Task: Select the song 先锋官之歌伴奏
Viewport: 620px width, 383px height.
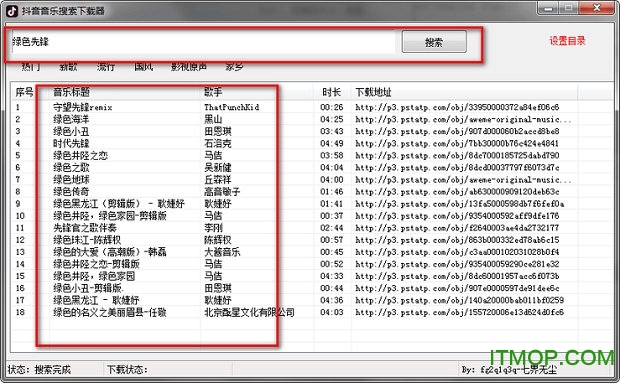Action: click(x=85, y=228)
